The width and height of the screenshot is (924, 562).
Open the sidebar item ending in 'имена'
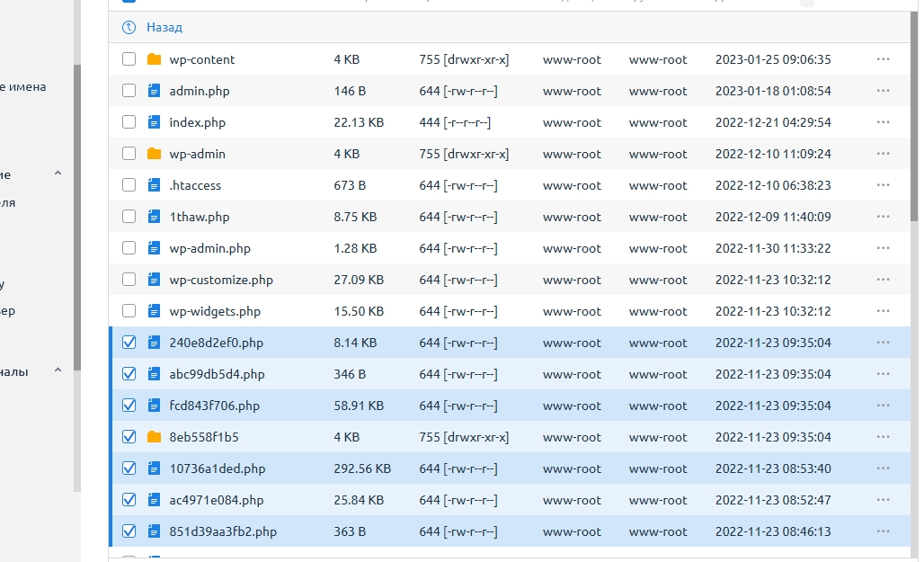[x=23, y=87]
